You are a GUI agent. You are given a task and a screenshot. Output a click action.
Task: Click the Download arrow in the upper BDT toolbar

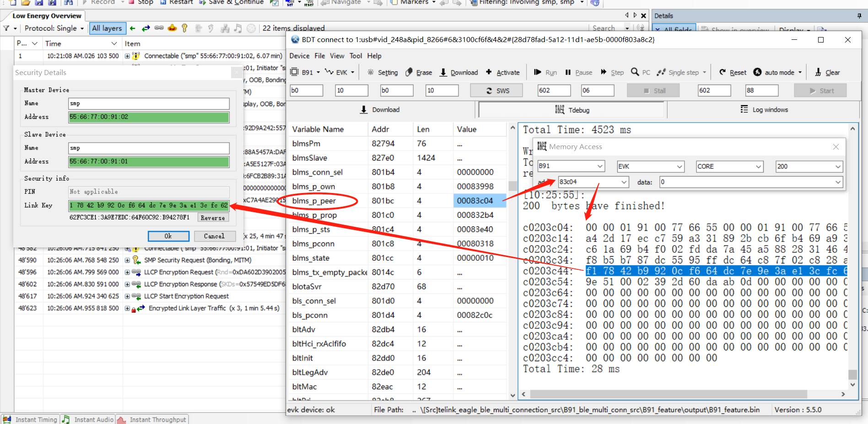[443, 72]
